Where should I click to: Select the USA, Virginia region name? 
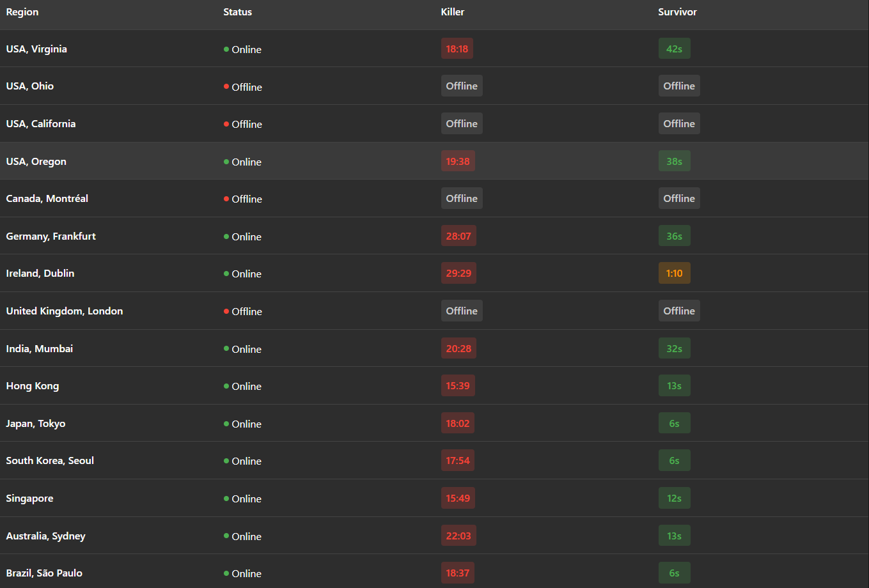coord(36,49)
